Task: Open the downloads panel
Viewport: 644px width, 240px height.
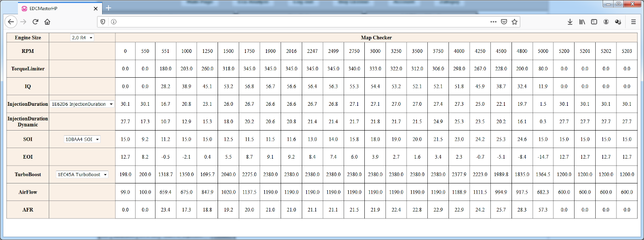Action: point(570,22)
